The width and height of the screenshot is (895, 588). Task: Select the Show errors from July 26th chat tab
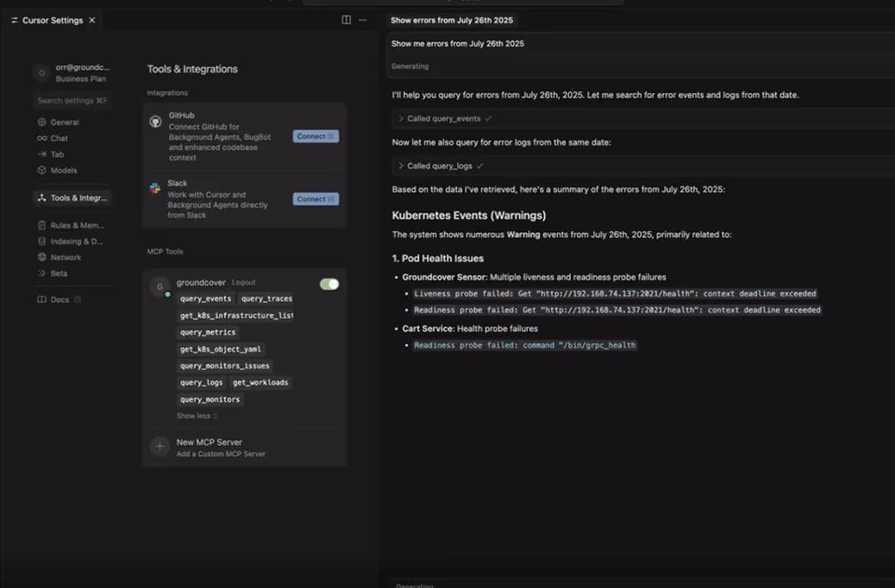click(x=452, y=20)
